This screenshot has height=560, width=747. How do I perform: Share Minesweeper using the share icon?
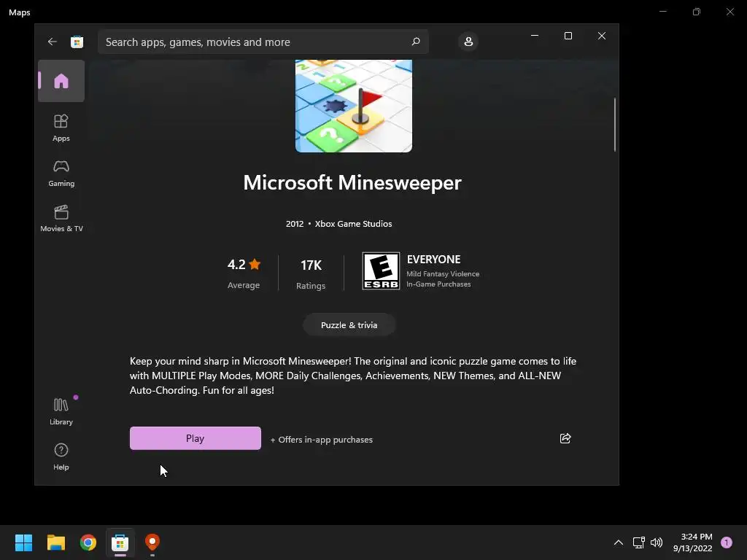565,438
